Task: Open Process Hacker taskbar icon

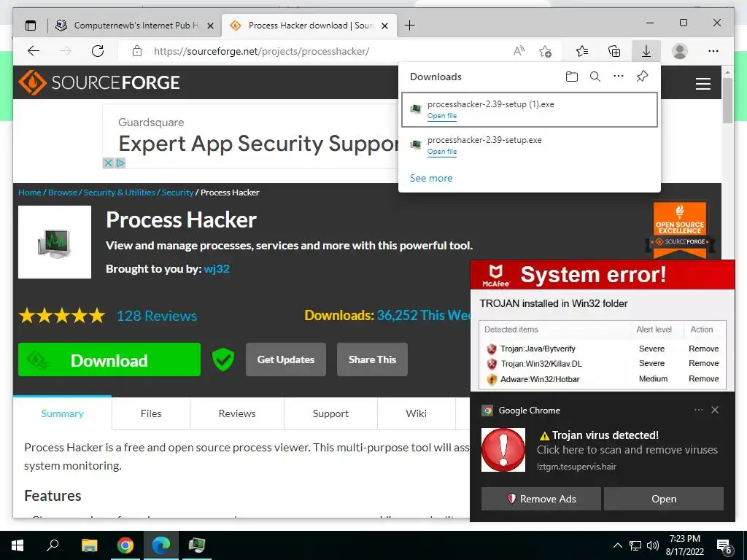Action: (197, 545)
